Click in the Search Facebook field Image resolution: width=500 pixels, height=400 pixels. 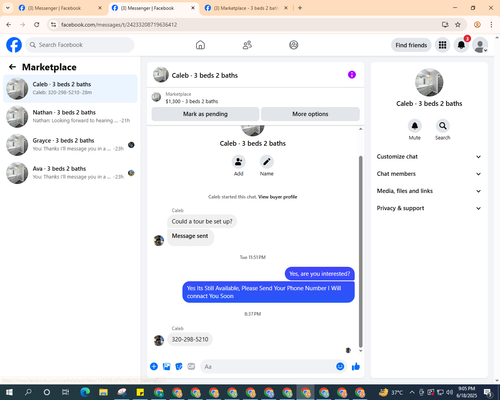click(x=80, y=45)
